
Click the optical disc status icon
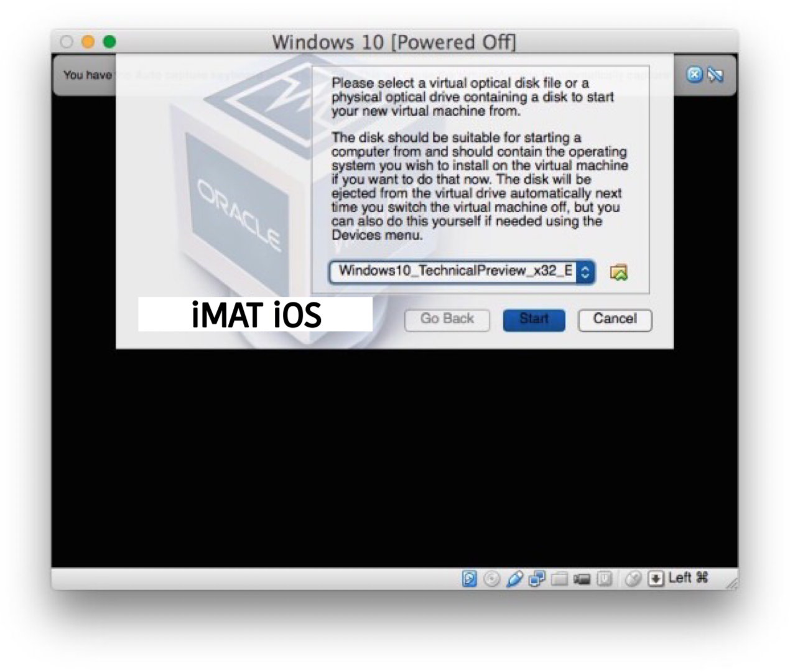(492, 579)
